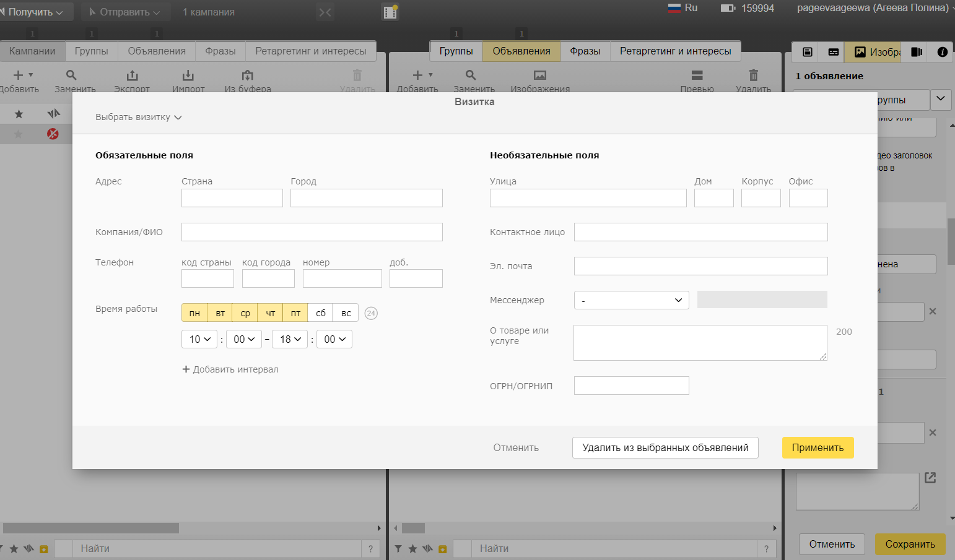955x560 pixels.
Task: Switch to Кампании tab
Action: point(32,51)
